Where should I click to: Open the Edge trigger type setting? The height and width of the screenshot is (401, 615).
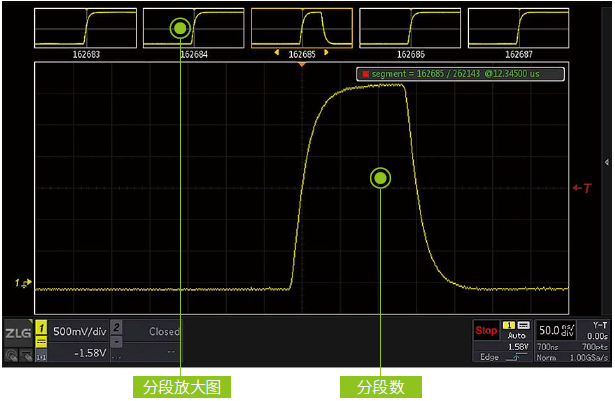pos(493,357)
